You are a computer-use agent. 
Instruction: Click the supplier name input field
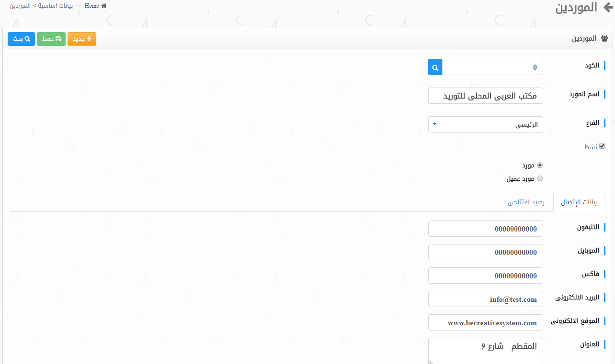pos(485,96)
